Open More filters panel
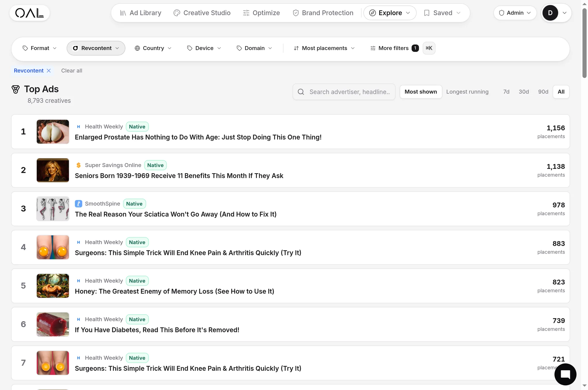This screenshot has width=588, height=390. pyautogui.click(x=394, y=48)
